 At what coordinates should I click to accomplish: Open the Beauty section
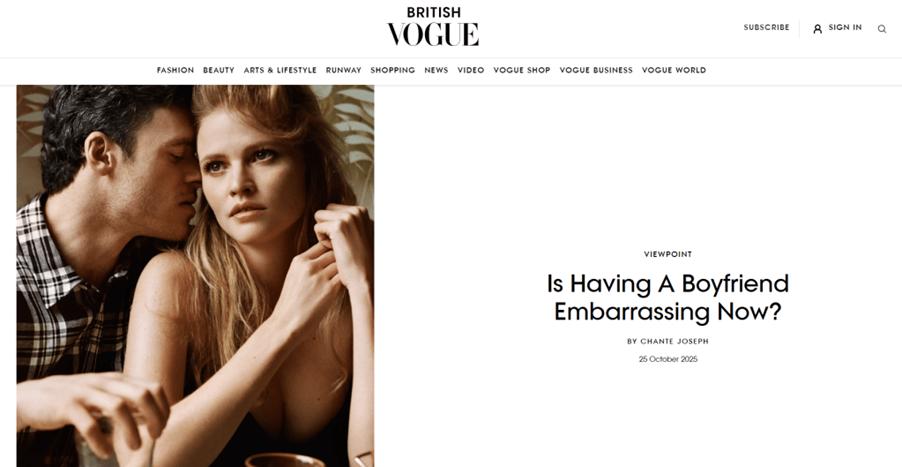(219, 70)
